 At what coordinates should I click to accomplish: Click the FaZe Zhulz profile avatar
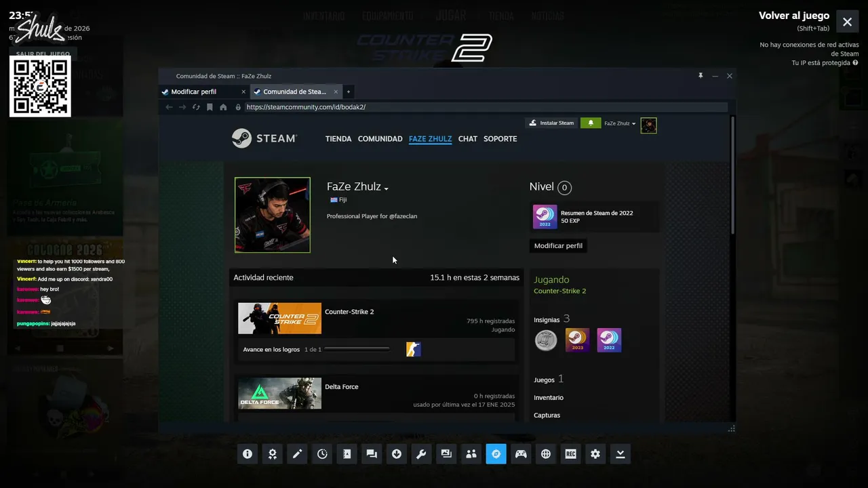[x=273, y=215]
